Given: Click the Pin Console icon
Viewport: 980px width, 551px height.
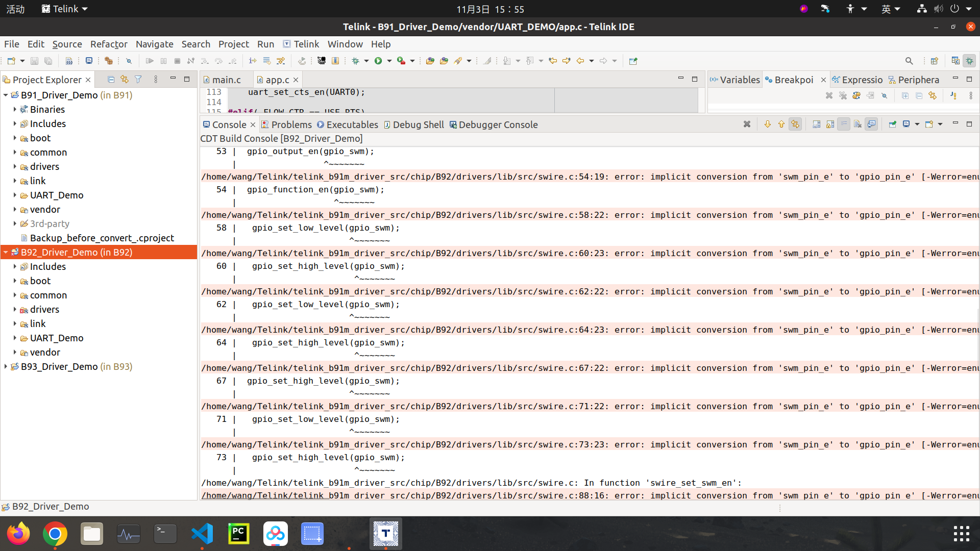Looking at the screenshot, I should (x=892, y=124).
